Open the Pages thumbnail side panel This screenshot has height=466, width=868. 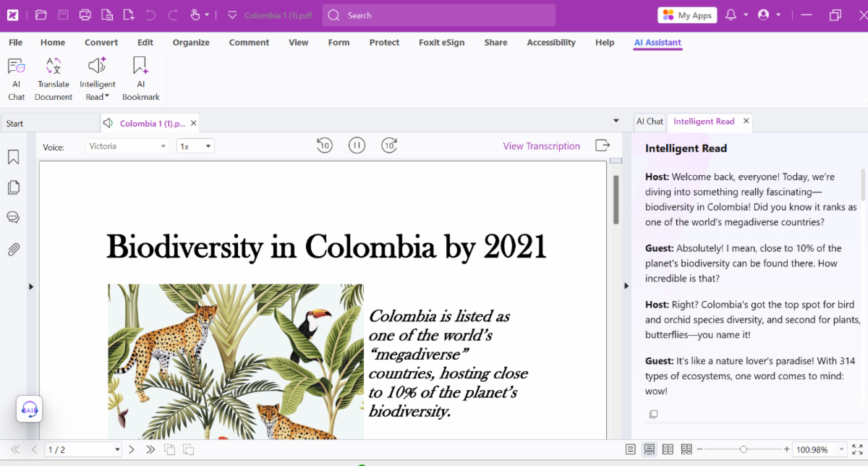point(13,187)
